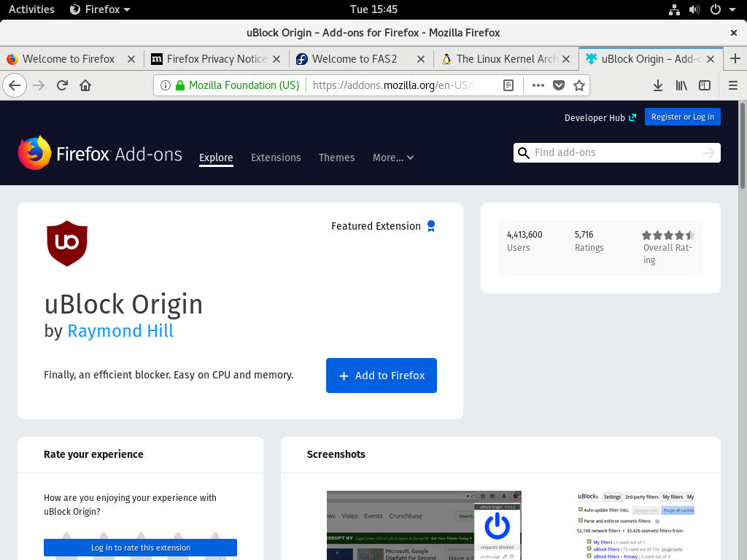Go back with the Back arrow button

[15, 86]
